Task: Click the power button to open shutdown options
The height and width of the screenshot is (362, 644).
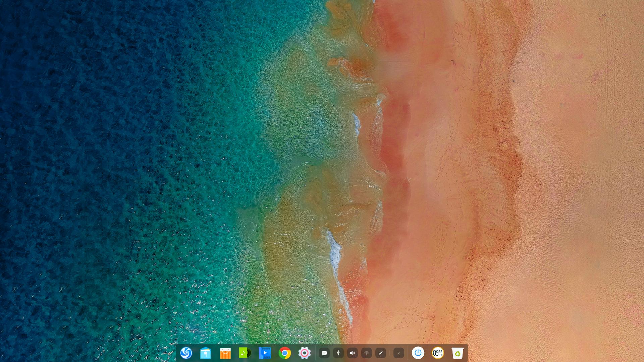Action: click(418, 353)
